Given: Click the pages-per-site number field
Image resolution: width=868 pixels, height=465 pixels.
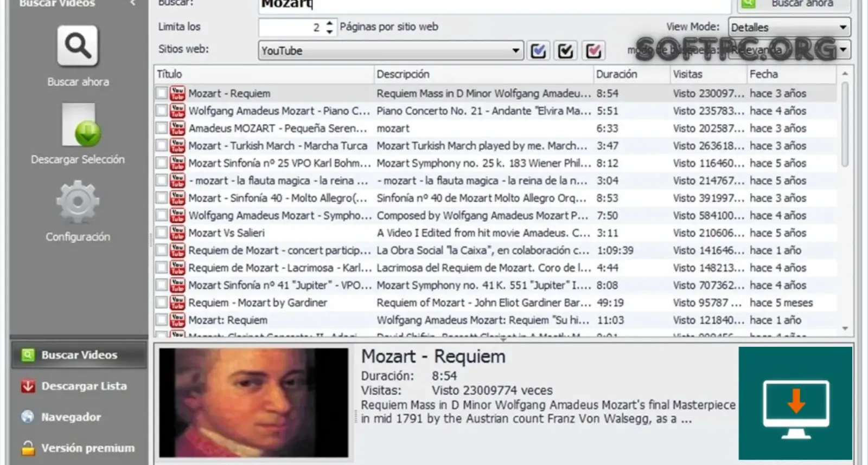Looking at the screenshot, I should [x=291, y=27].
